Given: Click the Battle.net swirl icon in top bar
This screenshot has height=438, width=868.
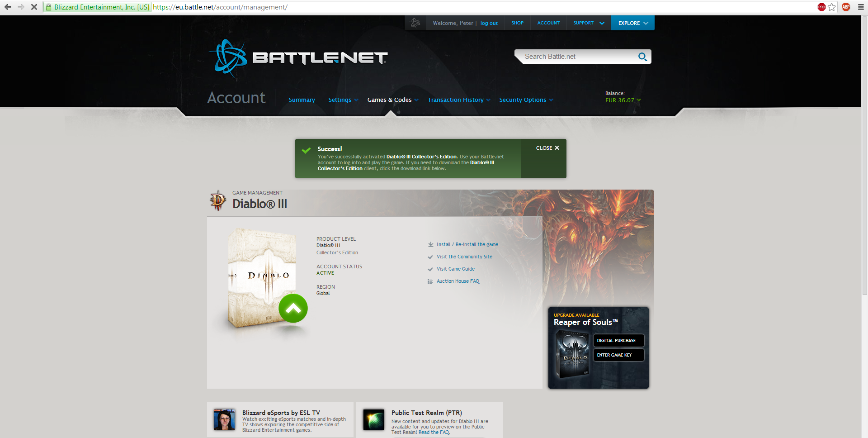Looking at the screenshot, I should [415, 23].
